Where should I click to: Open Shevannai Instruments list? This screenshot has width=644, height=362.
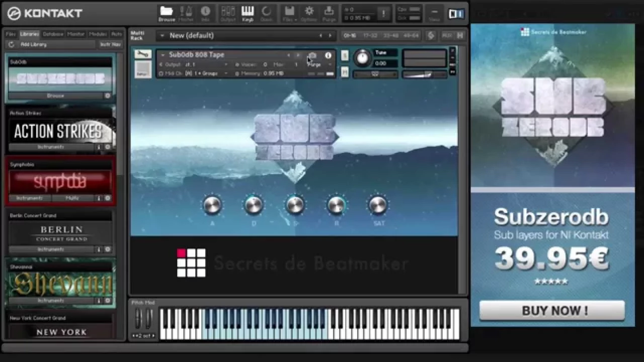click(x=51, y=301)
